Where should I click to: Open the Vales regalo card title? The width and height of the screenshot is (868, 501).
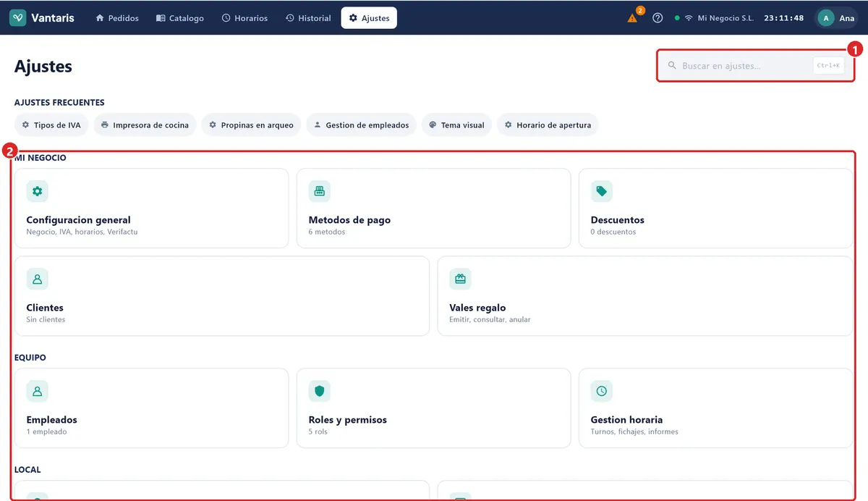477,308
